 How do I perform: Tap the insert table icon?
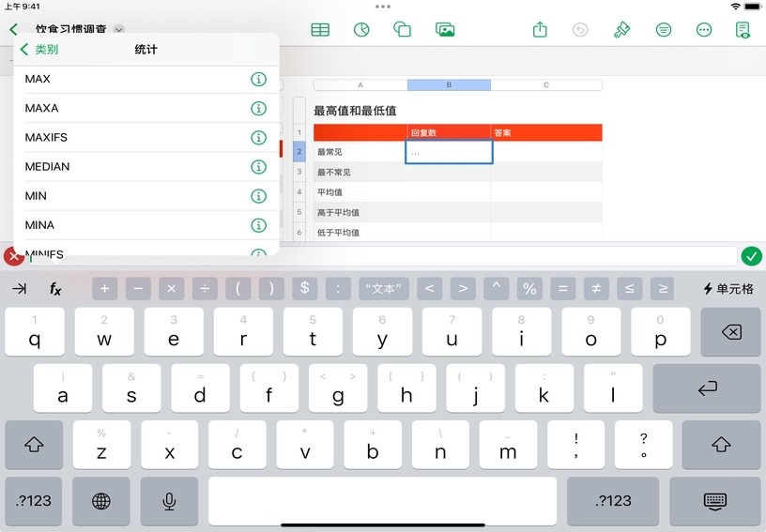pyautogui.click(x=320, y=30)
